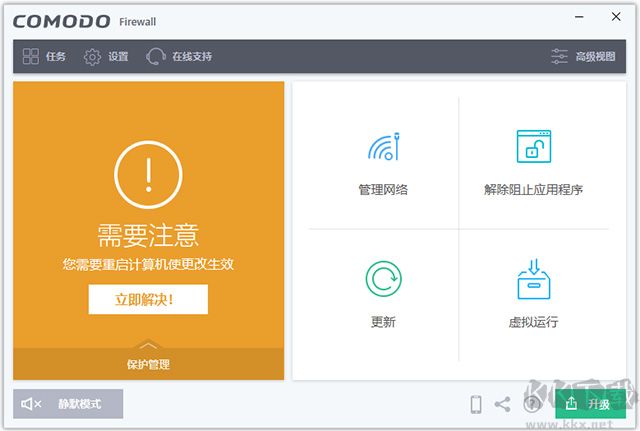Open the 任务 (Tasks) grid icon
The width and height of the screenshot is (640, 431).
click(31, 56)
